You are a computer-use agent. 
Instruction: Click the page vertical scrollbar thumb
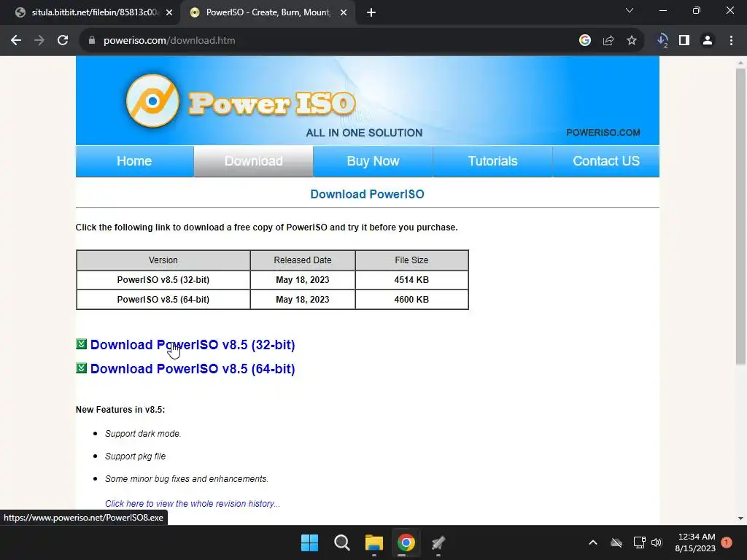click(x=740, y=217)
